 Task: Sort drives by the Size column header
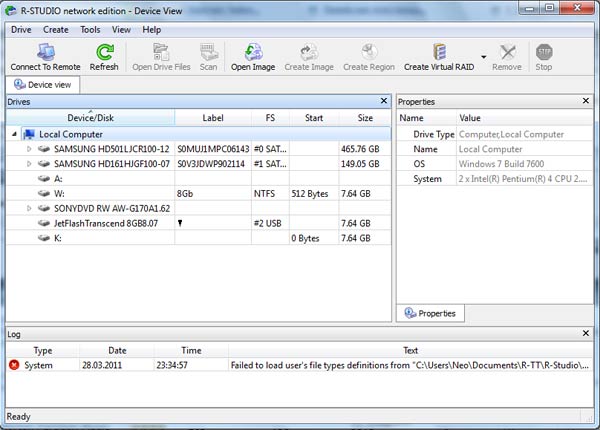(x=365, y=118)
